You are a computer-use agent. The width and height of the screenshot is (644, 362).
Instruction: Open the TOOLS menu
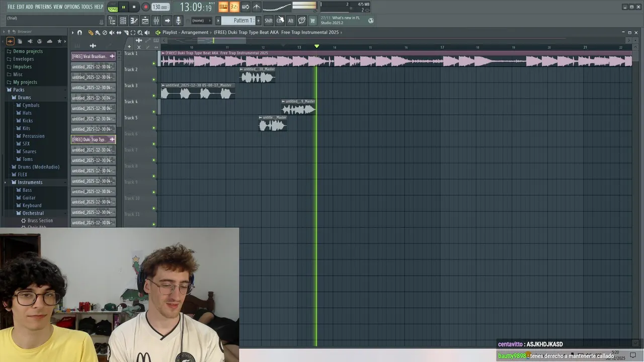87,7
